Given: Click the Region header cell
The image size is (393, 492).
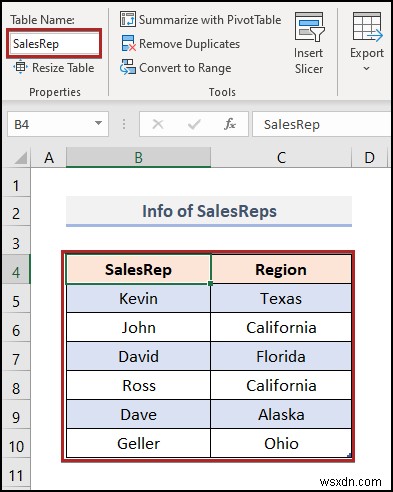Looking at the screenshot, I should (281, 269).
